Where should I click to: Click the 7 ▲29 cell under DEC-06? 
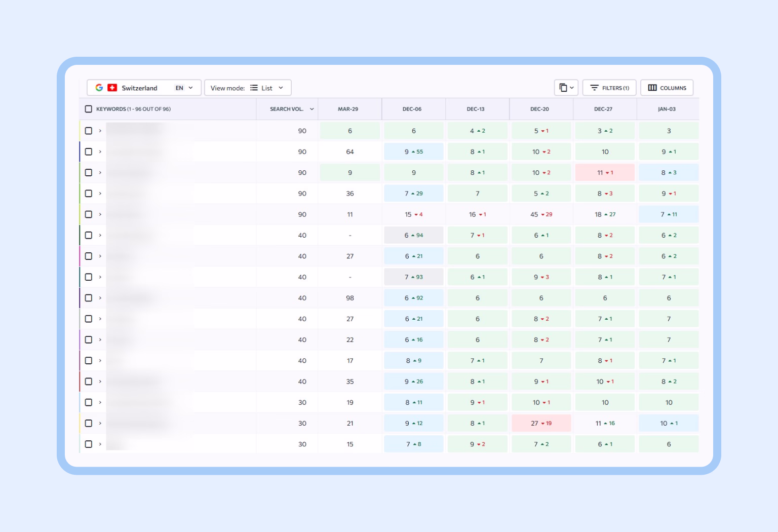414,194
